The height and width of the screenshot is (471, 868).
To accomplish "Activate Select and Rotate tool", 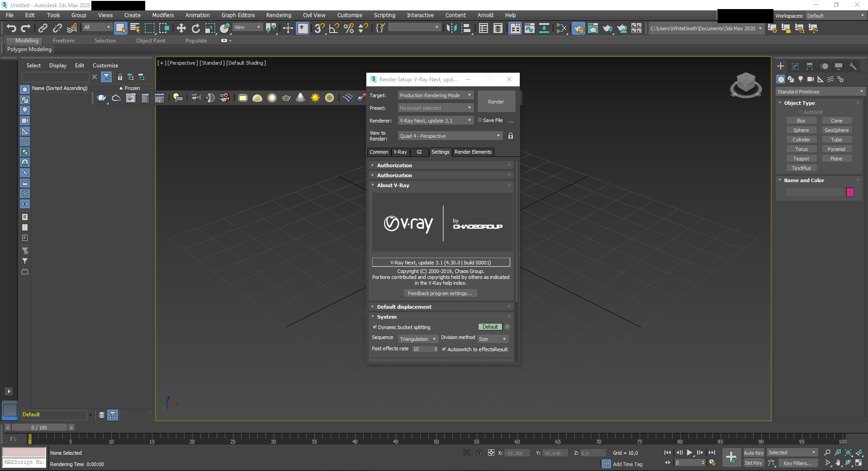I will (196, 28).
